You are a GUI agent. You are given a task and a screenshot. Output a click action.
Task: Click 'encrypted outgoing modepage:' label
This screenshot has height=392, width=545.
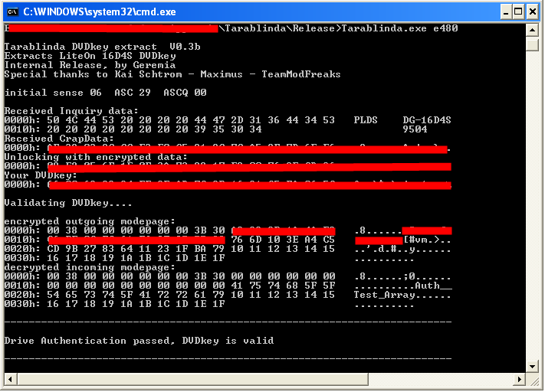coord(90,221)
